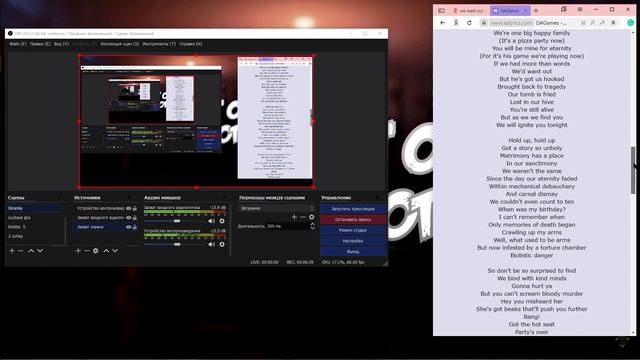Open settings gear of first audio channel

tap(222, 221)
